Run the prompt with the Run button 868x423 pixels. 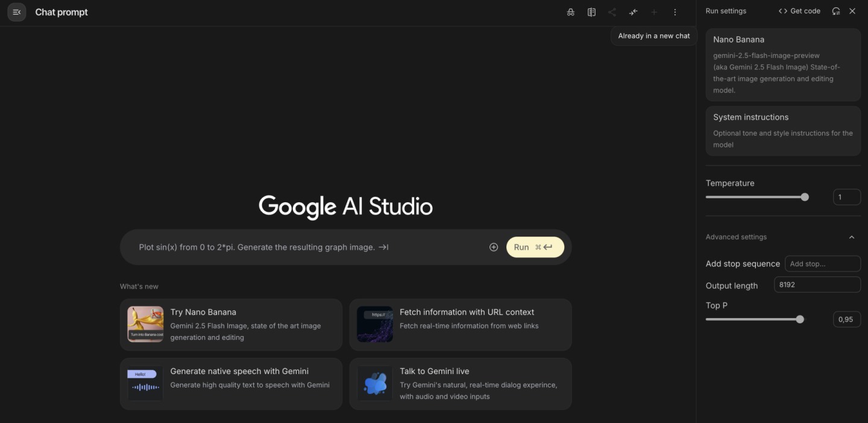pos(535,247)
